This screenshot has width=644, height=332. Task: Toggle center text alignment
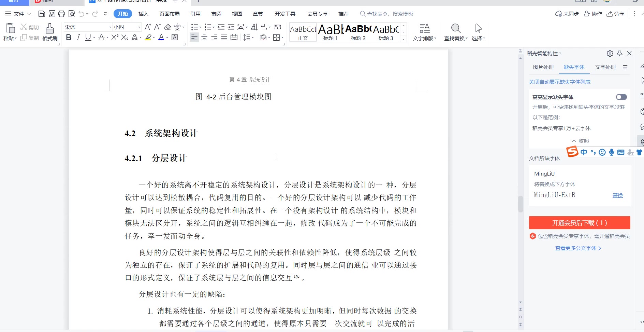pos(204,37)
